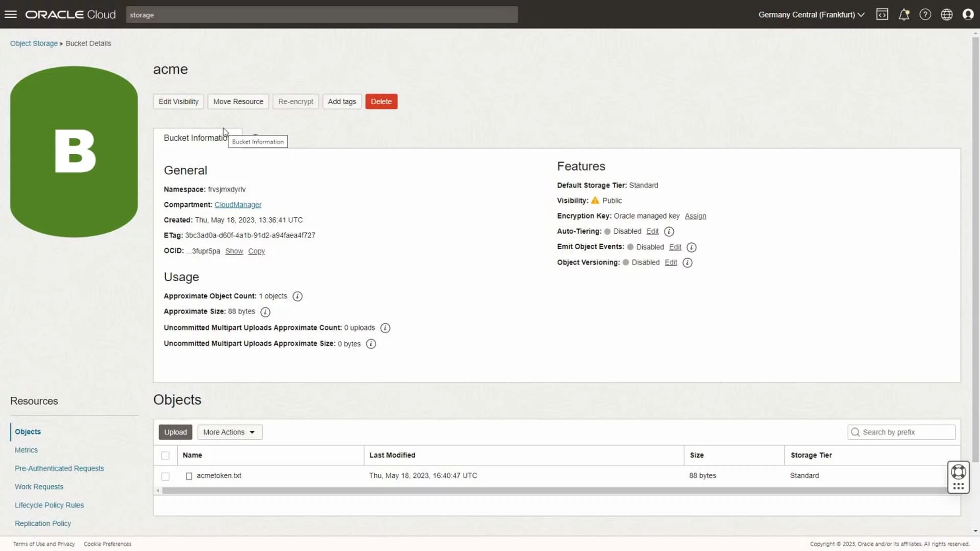
Task: Click the Upload button
Action: click(175, 432)
